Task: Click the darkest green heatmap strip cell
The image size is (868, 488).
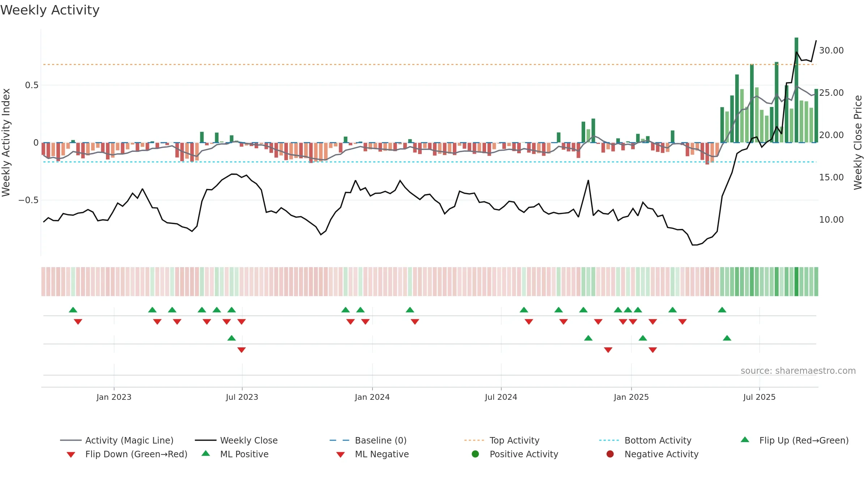Action: pos(796,282)
